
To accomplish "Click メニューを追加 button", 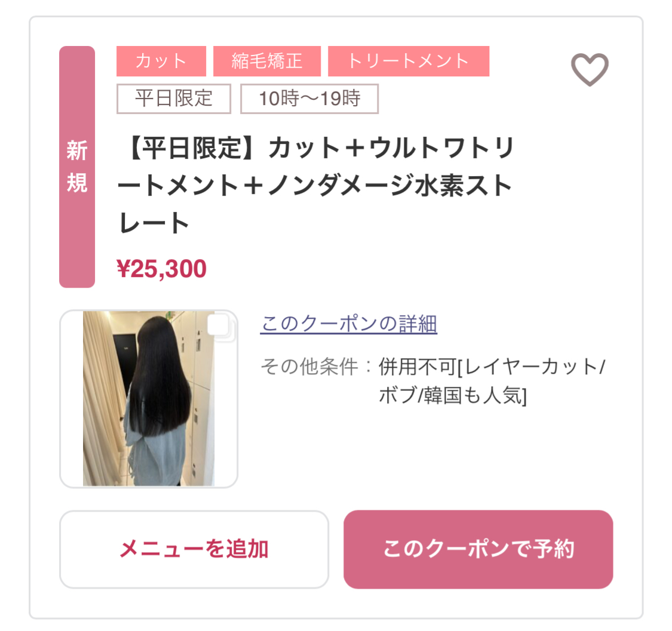I will pos(194,549).
